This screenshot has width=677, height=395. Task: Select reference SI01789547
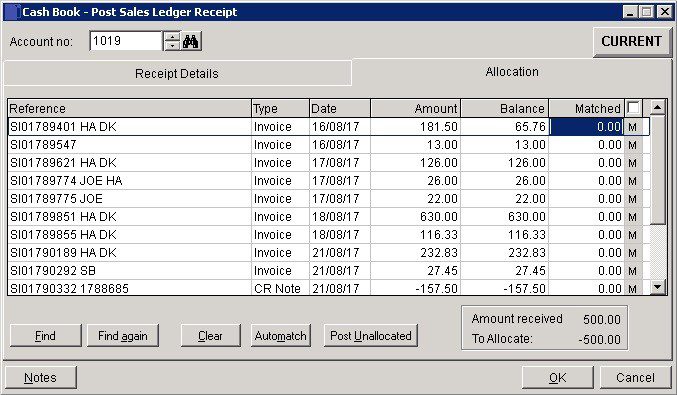(x=130, y=145)
